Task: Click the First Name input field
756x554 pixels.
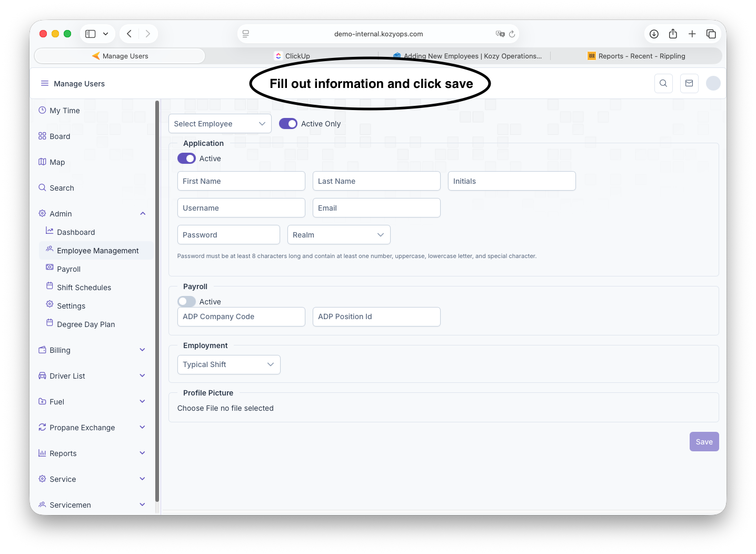Action: (241, 181)
